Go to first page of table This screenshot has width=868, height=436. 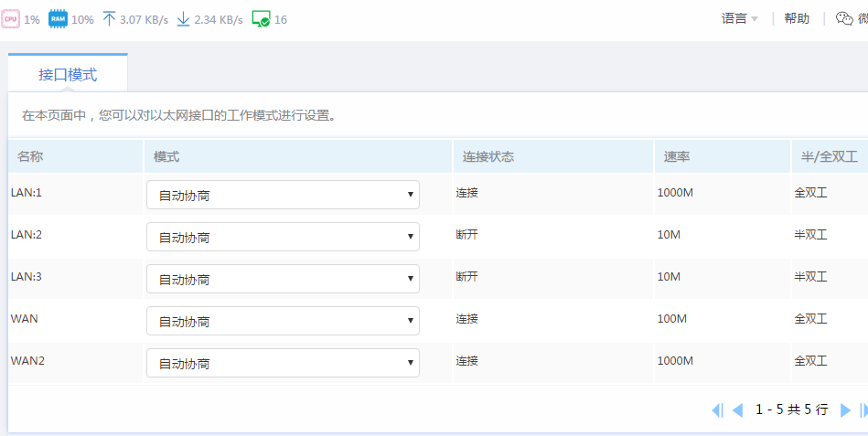click(717, 410)
